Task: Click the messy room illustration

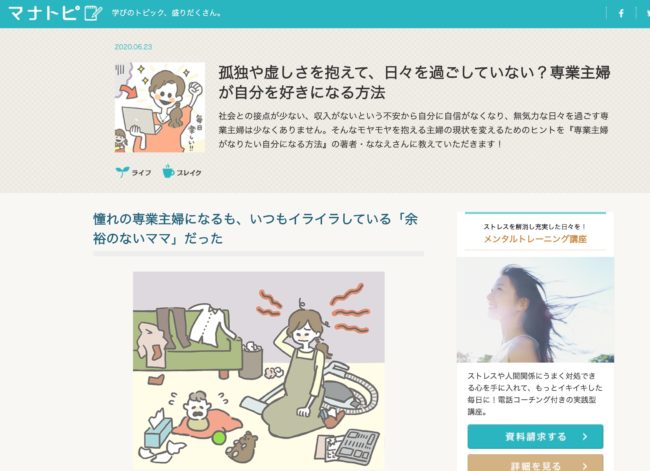Action: (259, 371)
